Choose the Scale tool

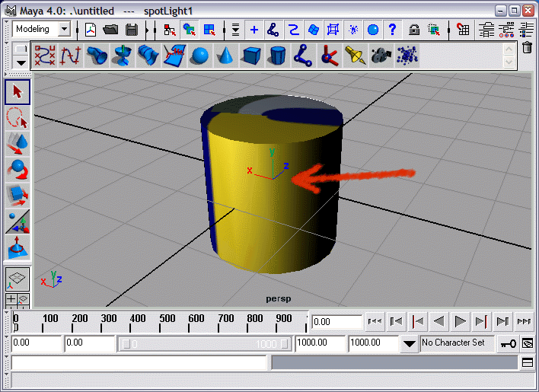point(18,195)
